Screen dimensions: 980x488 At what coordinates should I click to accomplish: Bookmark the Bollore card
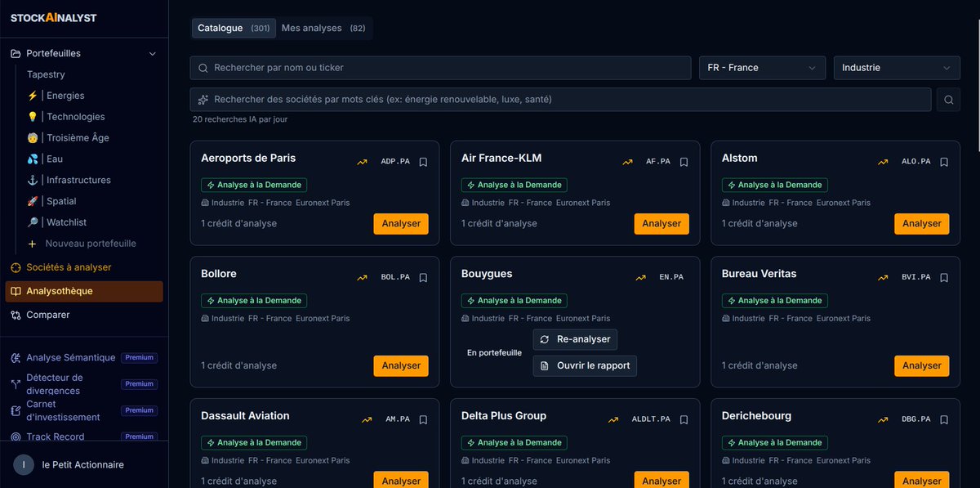423,277
